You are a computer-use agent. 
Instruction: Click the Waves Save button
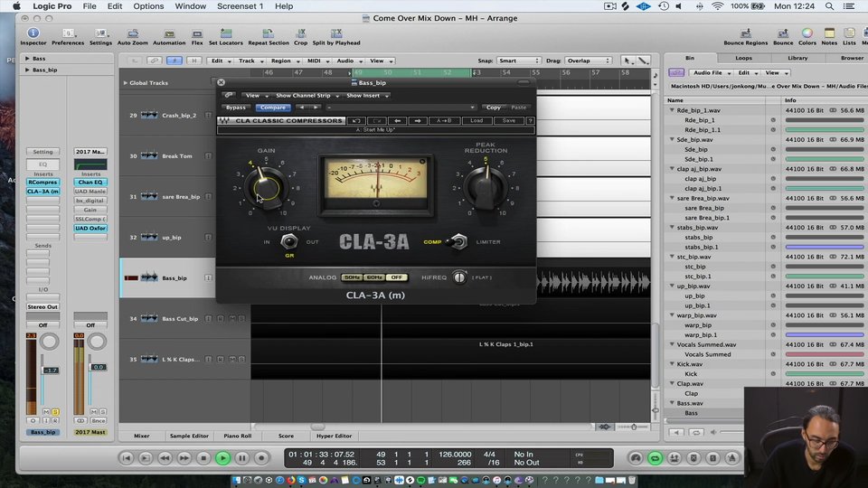click(x=509, y=120)
